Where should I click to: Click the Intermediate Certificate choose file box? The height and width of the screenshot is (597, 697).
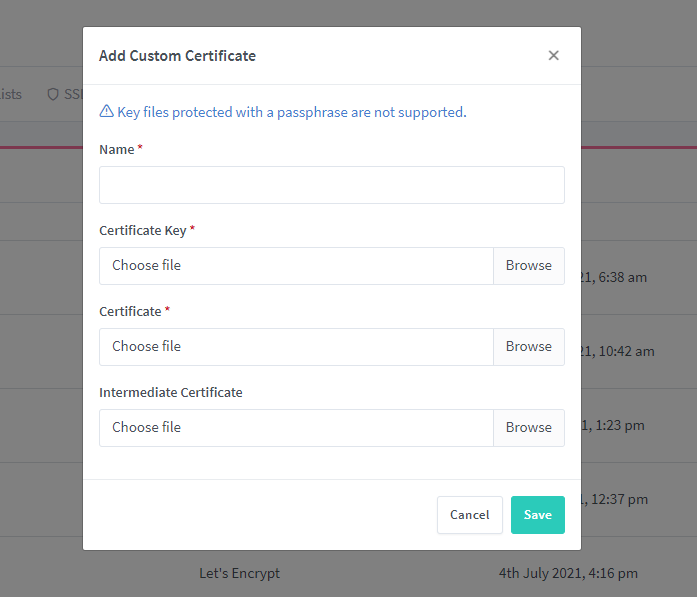click(296, 428)
